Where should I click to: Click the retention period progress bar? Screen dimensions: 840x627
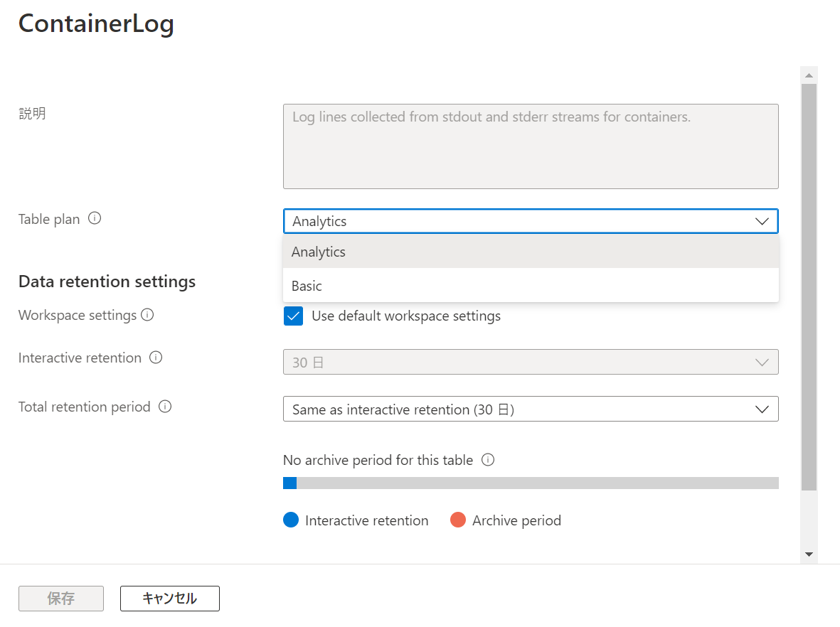click(531, 483)
